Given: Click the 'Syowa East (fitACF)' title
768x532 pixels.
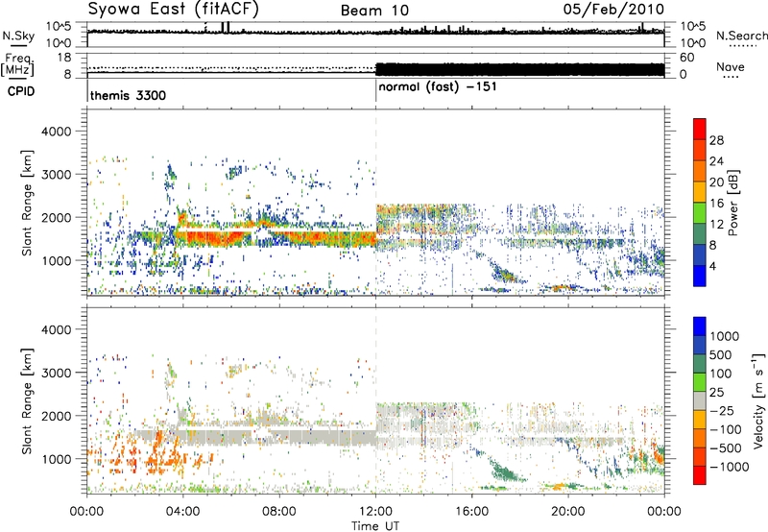Looking at the screenshot, I should pyautogui.click(x=174, y=9).
